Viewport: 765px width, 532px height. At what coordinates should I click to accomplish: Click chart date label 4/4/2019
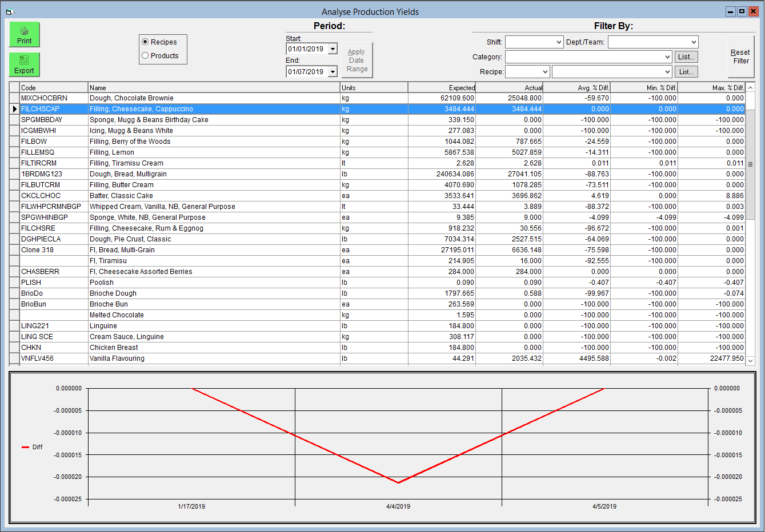click(398, 506)
